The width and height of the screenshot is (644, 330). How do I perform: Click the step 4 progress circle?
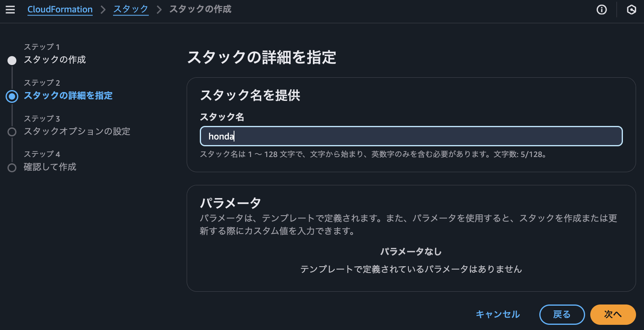12,167
